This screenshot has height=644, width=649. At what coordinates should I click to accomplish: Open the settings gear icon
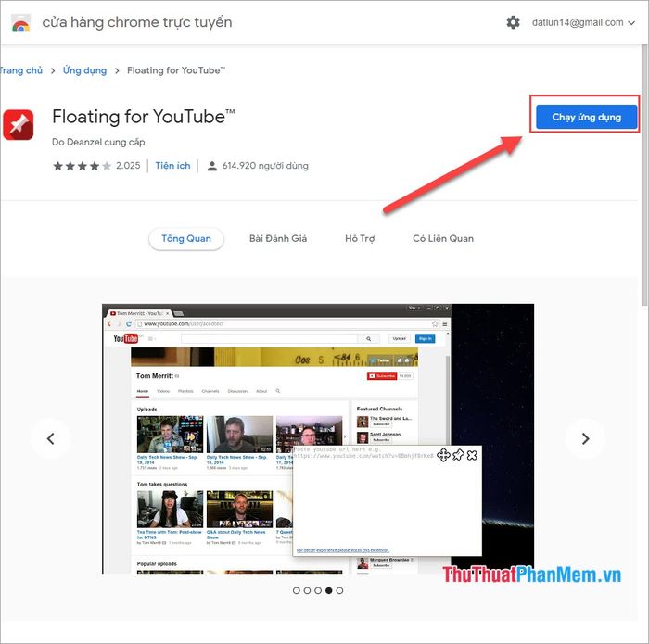pyautogui.click(x=513, y=22)
